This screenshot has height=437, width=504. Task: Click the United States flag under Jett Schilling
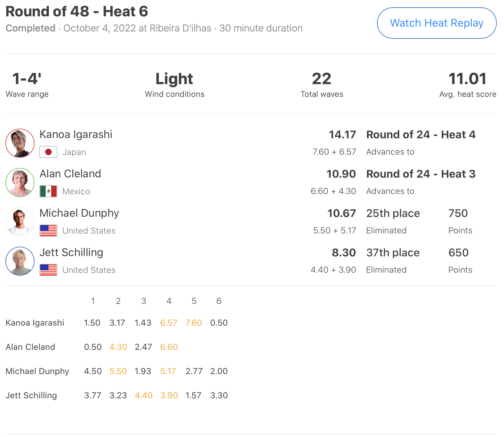[48, 270]
